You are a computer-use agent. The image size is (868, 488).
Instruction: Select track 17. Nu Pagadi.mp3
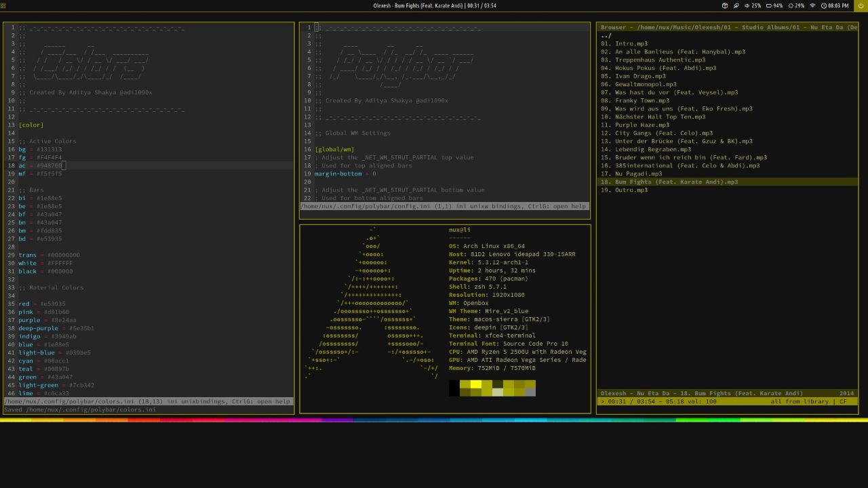631,174
